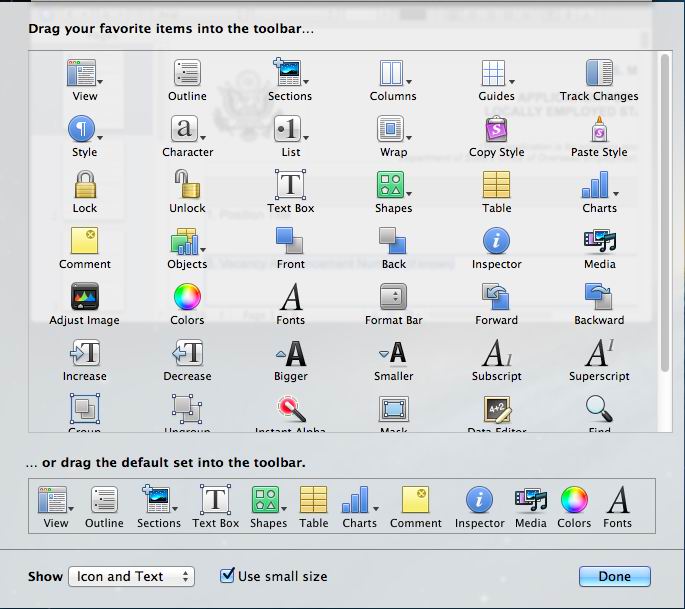Select the Increase indent icon
The height and width of the screenshot is (609, 685).
point(85,352)
